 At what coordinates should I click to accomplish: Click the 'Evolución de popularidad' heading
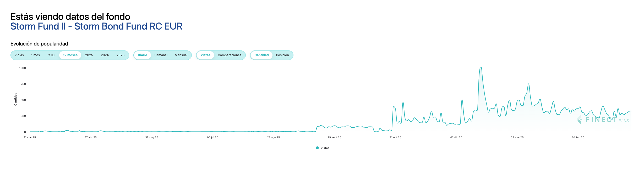39,44
